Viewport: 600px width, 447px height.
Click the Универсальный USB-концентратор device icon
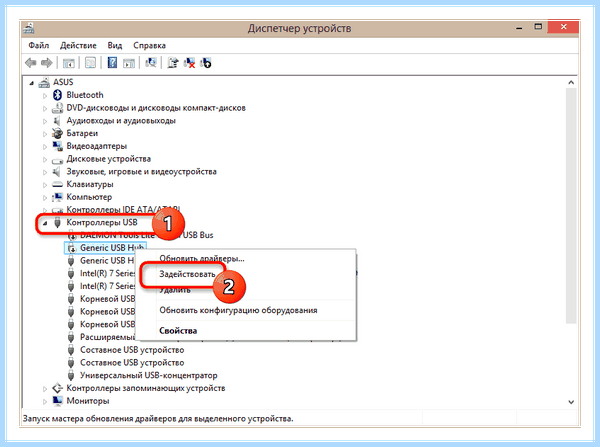tap(71, 375)
